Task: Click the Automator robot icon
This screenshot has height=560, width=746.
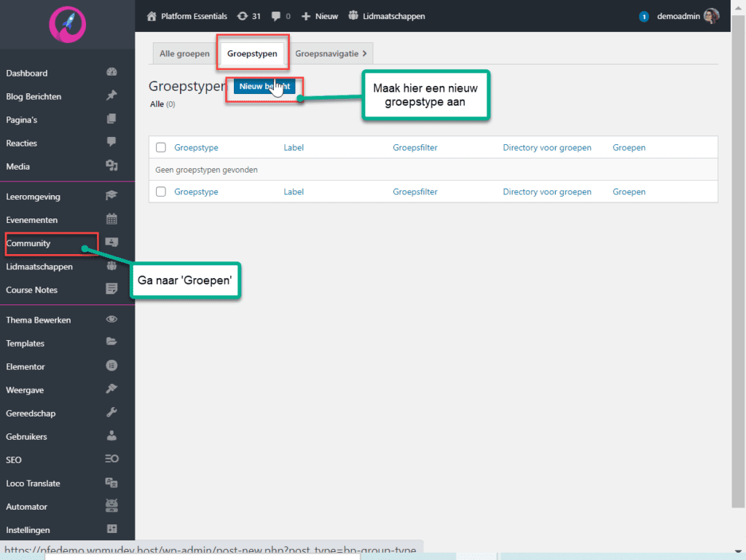Action: pyautogui.click(x=111, y=506)
